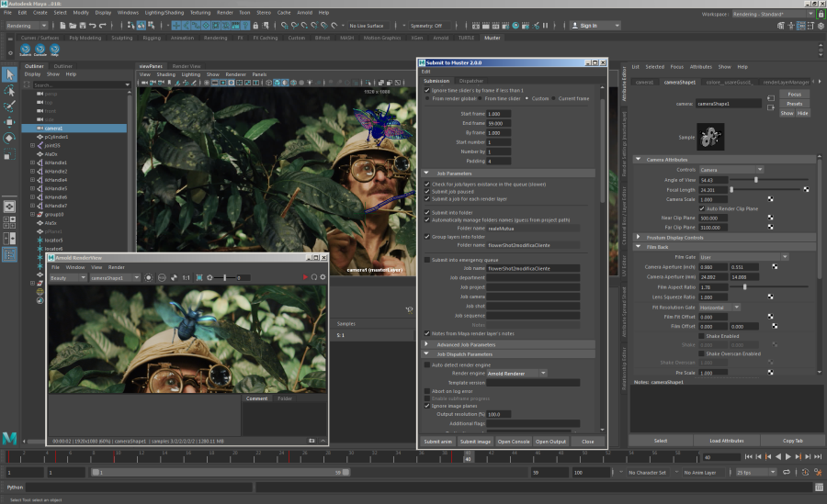Uncheck 'Submit job paused' checkbox

(426, 191)
